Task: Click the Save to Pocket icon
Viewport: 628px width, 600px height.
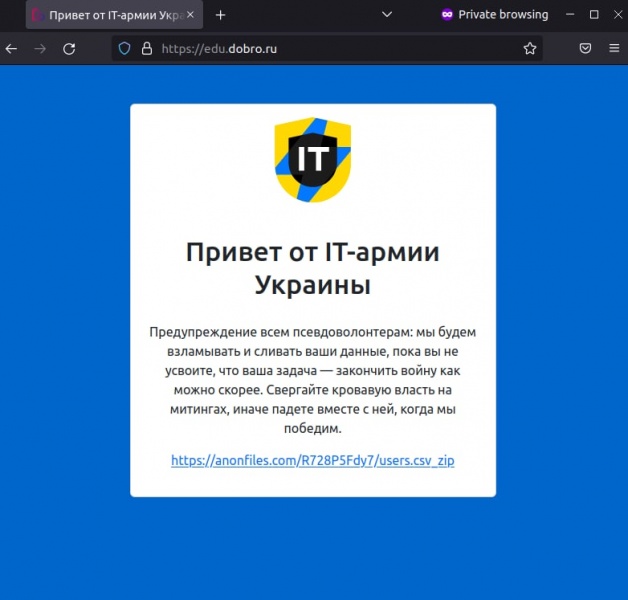Action: tap(586, 48)
